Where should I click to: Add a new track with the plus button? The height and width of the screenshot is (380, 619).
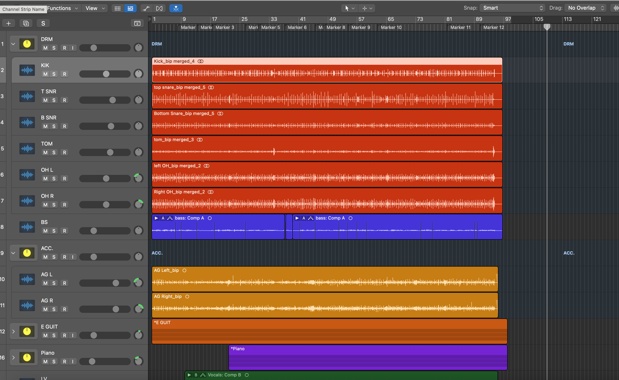click(8, 23)
